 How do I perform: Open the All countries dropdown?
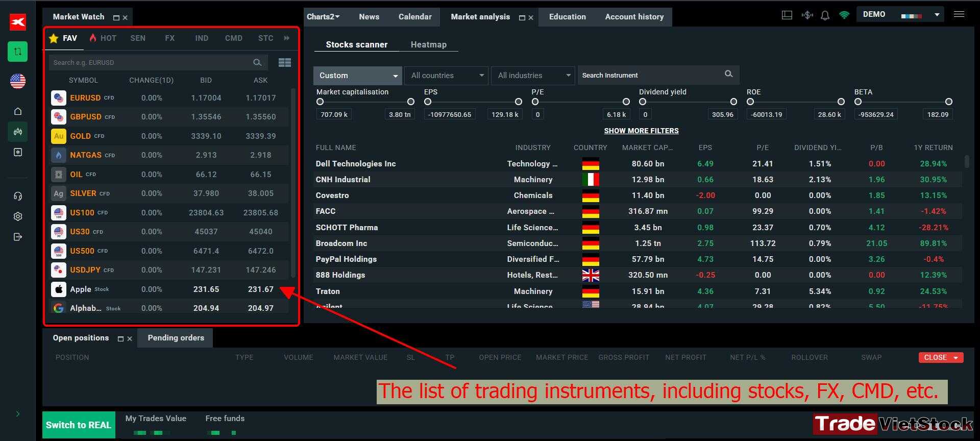446,76
